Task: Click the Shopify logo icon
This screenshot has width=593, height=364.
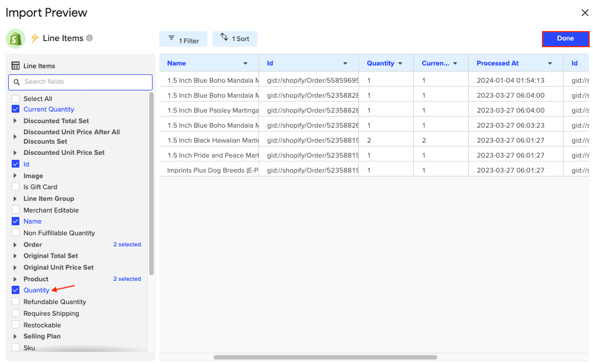Action: click(x=15, y=38)
